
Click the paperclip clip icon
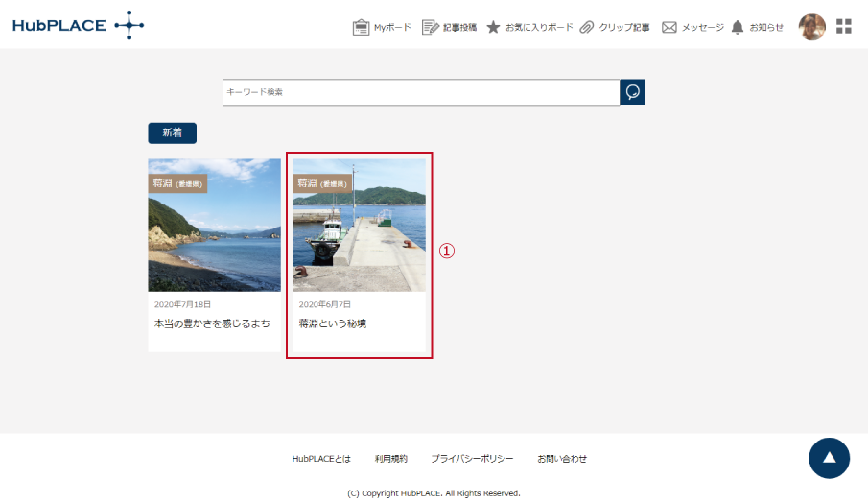click(587, 27)
